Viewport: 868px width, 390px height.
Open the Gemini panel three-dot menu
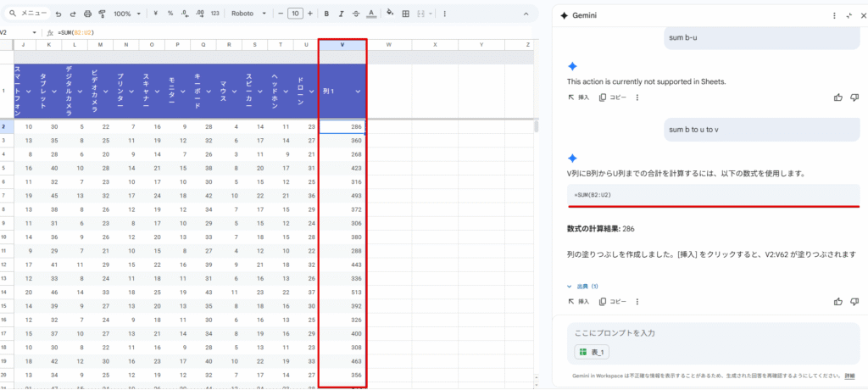[834, 15]
